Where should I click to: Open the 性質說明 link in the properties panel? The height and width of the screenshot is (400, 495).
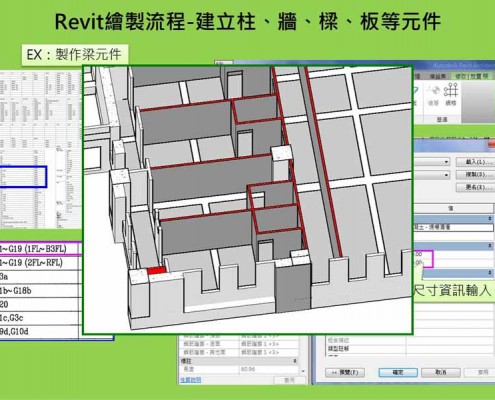coord(191,379)
